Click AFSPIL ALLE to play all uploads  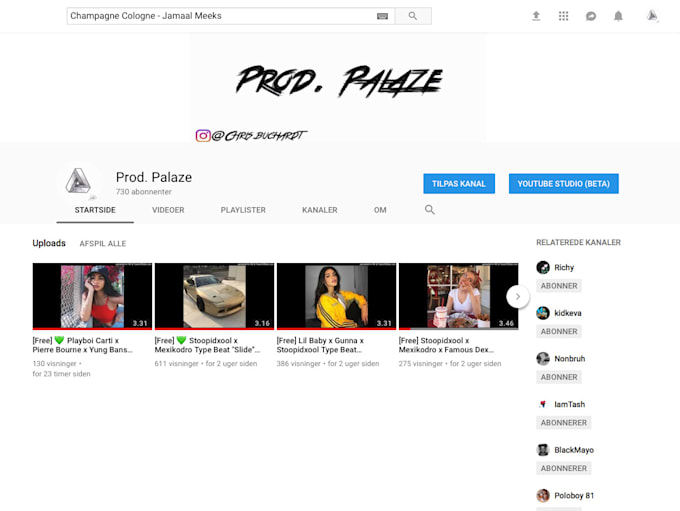tap(103, 244)
